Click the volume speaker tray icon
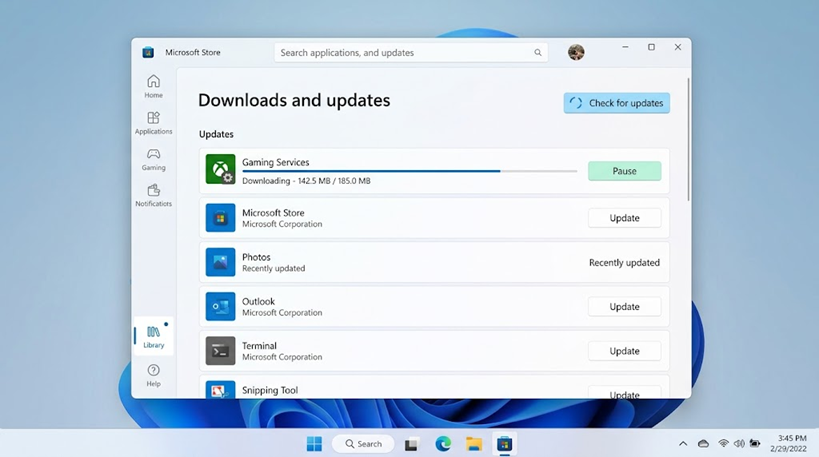Viewport: 819px width, 457px height. 739,444
